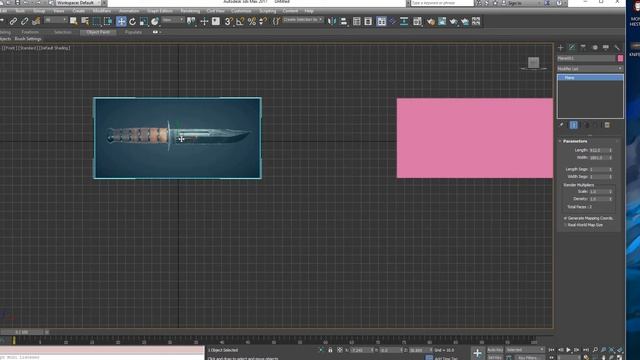Open the selection filter dropdown
Screen dimensions: 640x360
point(56,20)
